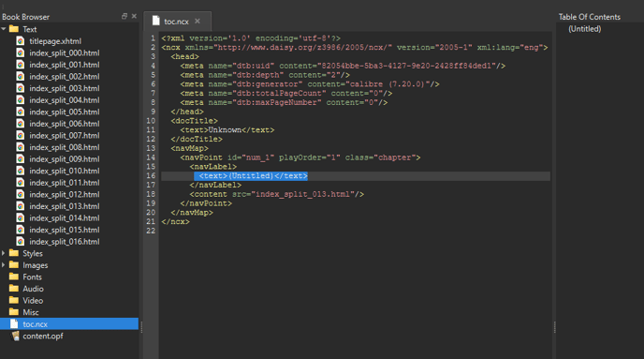The image size is (644, 359).
Task: Open index_split_000.html
Action: point(64,53)
